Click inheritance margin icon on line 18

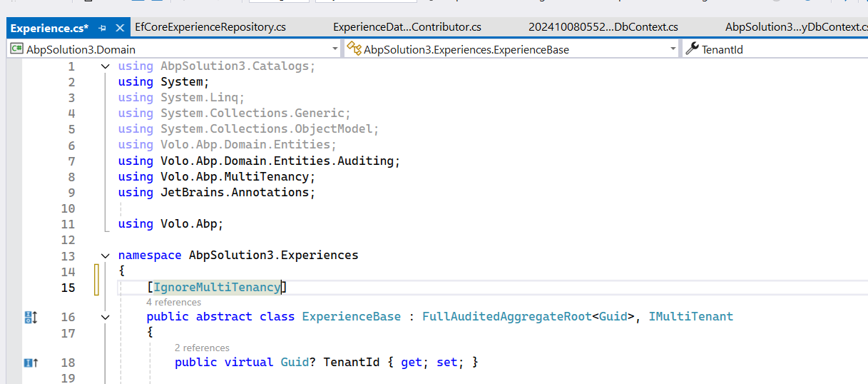click(x=30, y=363)
